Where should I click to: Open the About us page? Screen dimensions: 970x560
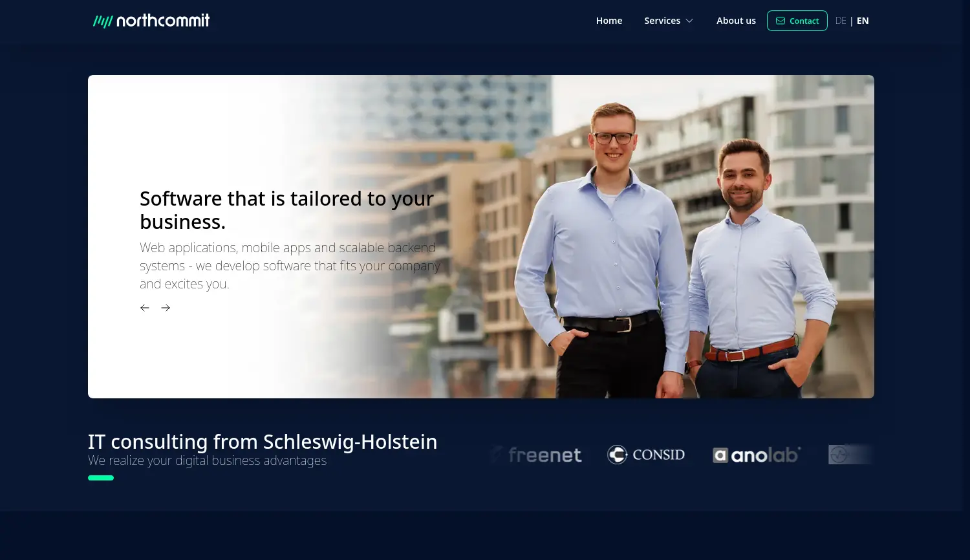tap(736, 21)
